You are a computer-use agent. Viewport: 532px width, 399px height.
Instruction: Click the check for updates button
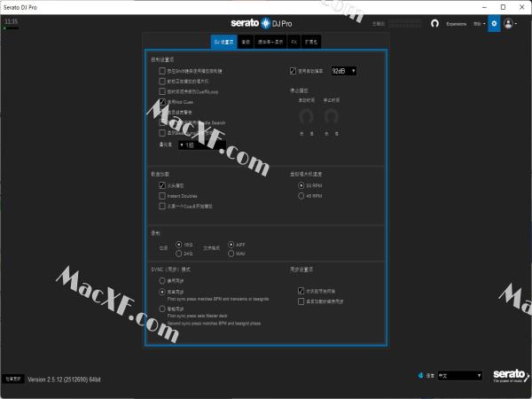pos(13,379)
